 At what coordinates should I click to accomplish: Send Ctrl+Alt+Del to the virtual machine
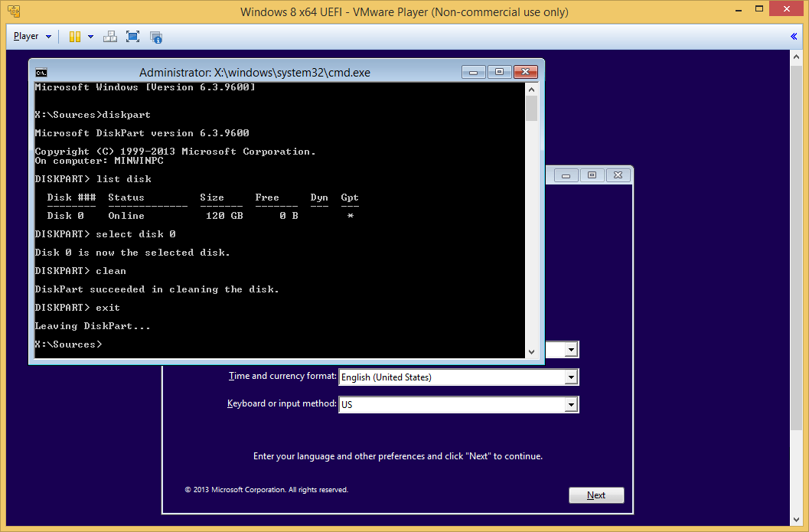[x=110, y=37]
